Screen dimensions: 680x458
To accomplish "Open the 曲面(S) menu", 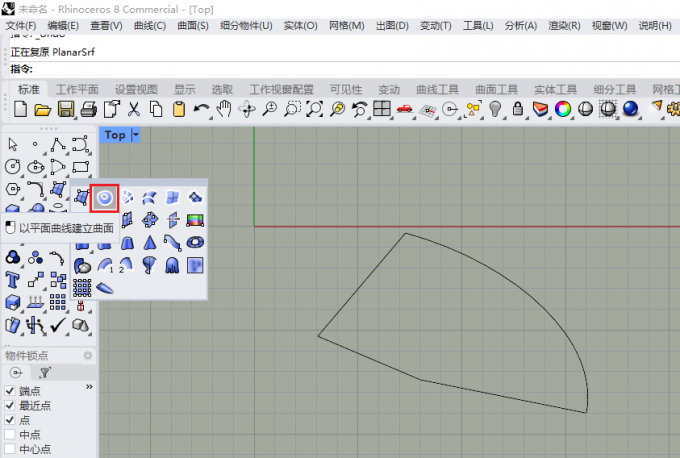I will point(193,26).
